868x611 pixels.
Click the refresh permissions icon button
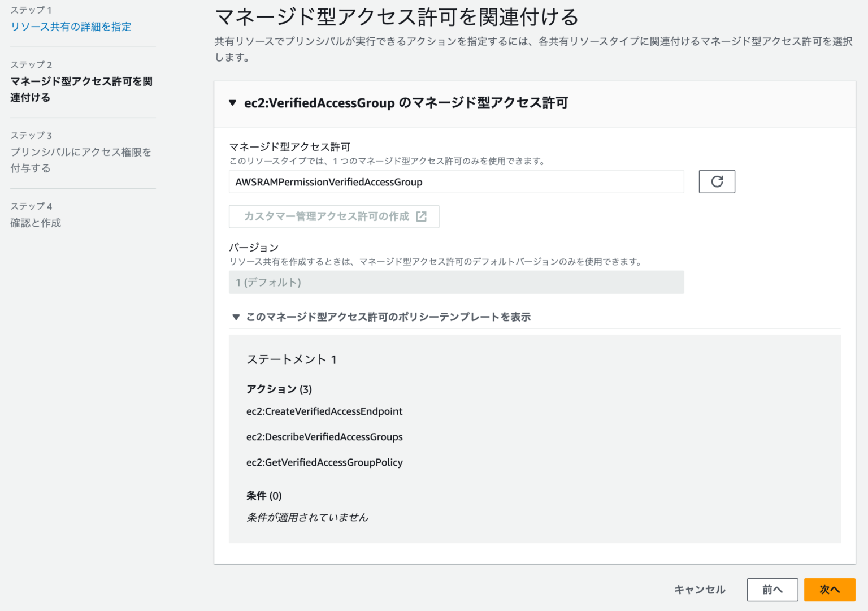click(717, 181)
